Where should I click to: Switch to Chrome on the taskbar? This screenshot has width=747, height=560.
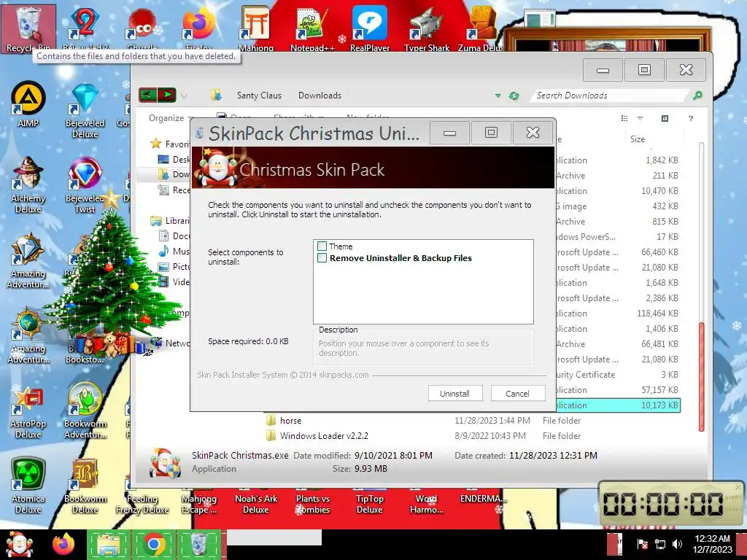pos(153,545)
